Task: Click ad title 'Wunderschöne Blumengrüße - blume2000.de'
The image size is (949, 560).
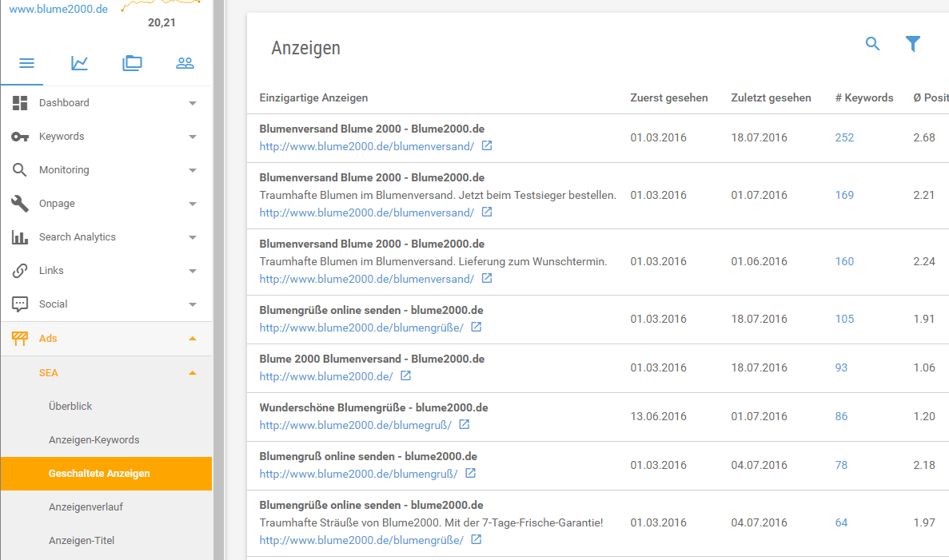Action: [x=373, y=407]
